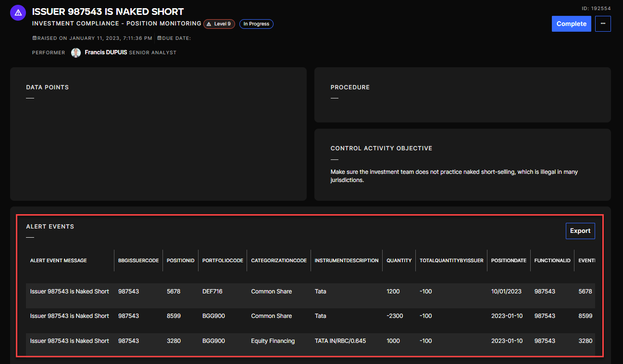This screenshot has height=364, width=623.
Task: Click the In Progress status badge
Action: pyautogui.click(x=256, y=24)
